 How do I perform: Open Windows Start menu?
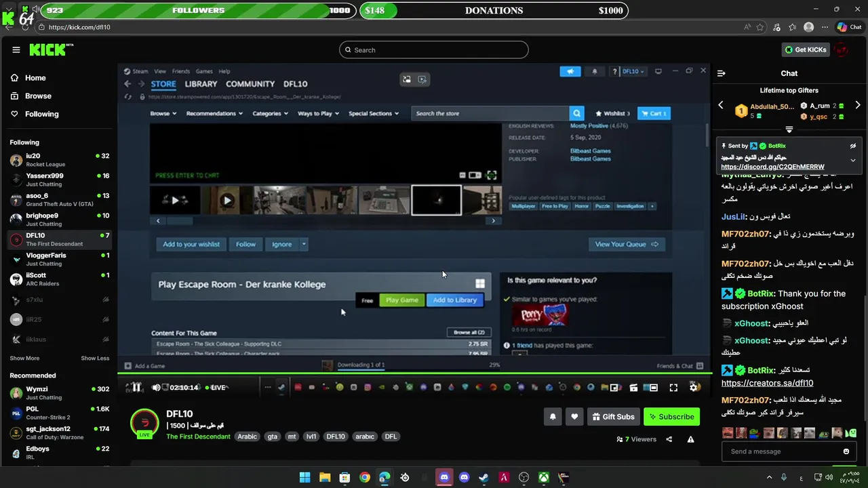tap(304, 478)
